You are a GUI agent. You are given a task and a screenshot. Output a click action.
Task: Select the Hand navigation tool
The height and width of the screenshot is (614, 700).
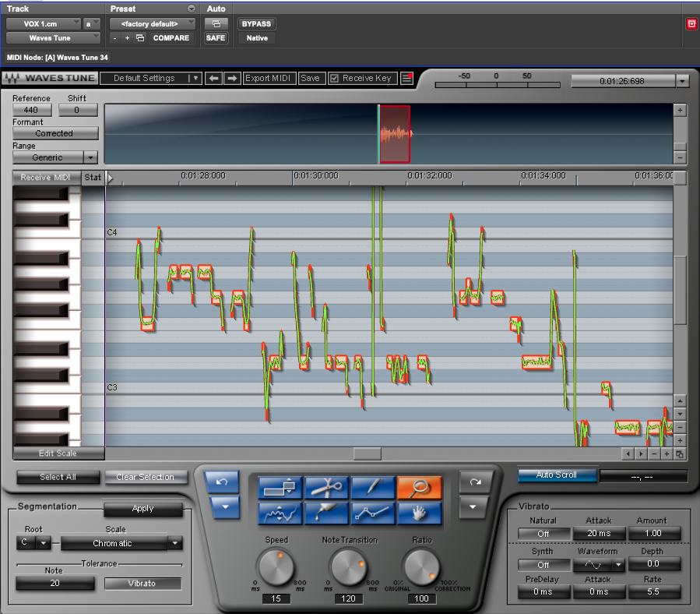point(419,513)
